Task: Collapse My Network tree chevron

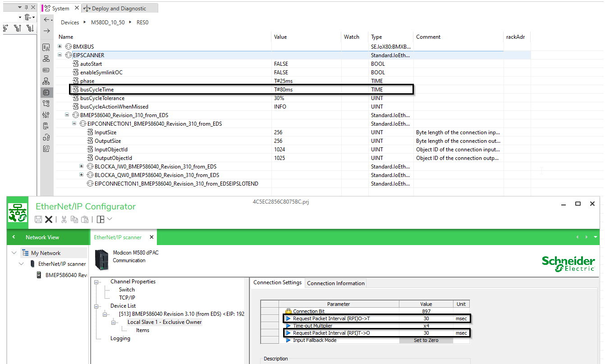Action: click(14, 253)
